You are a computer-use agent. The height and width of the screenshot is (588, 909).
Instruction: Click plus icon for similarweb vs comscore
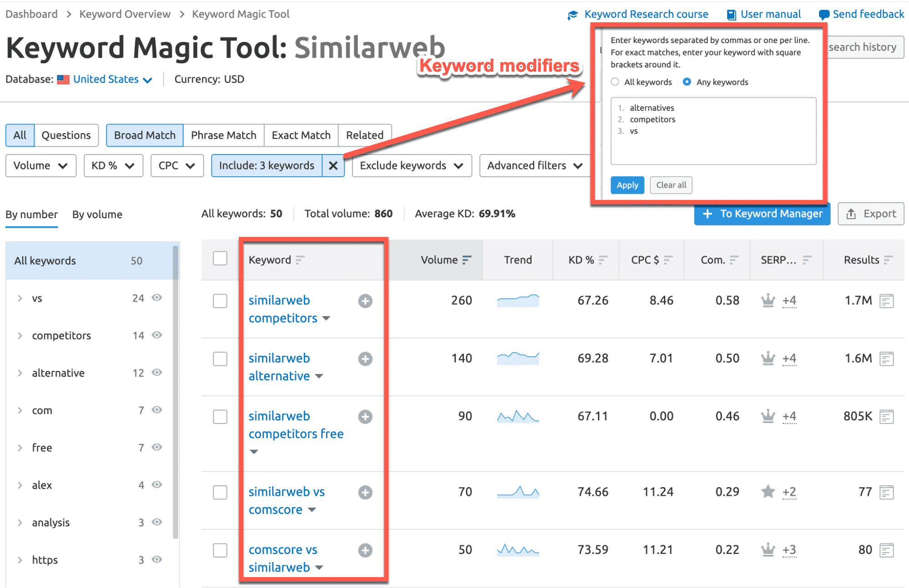pos(365,493)
